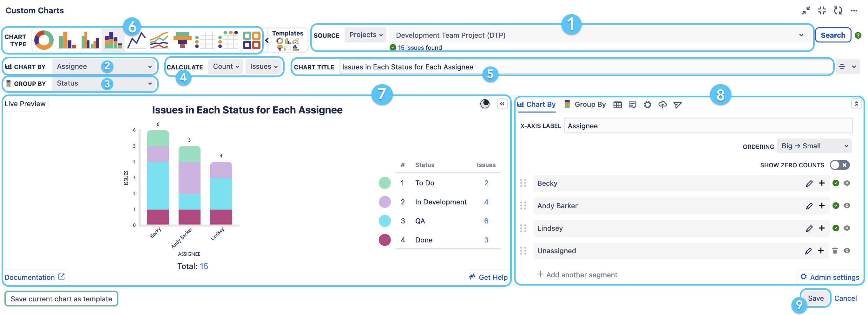Screen dimensions: 868x315
Task: Open the Documentation link
Action: [x=34, y=277]
